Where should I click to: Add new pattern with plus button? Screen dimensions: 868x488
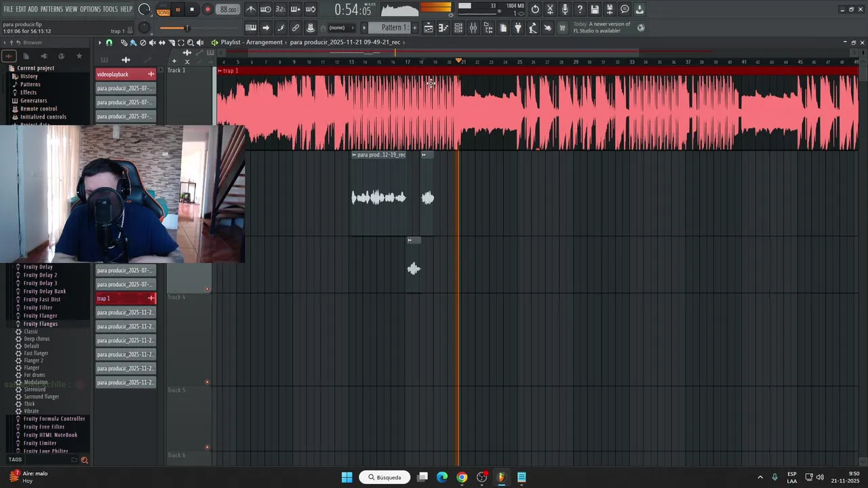coord(415,28)
